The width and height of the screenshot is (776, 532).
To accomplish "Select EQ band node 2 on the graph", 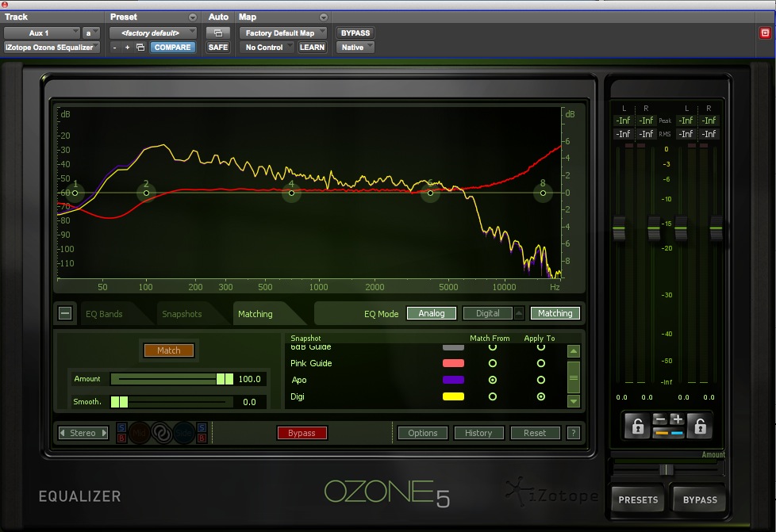I will click(x=146, y=193).
